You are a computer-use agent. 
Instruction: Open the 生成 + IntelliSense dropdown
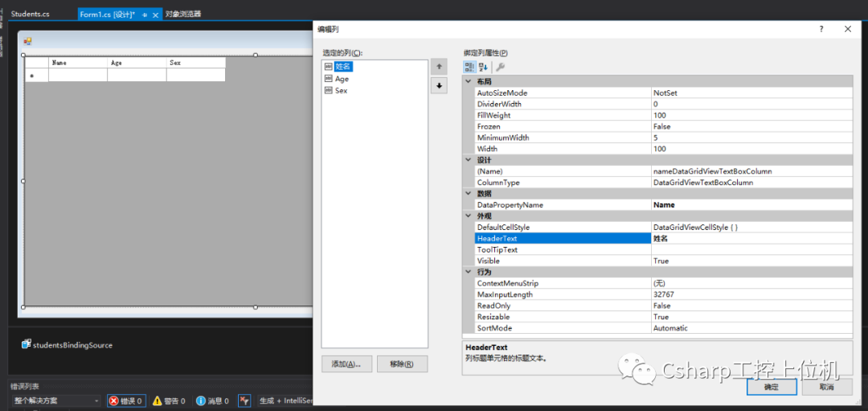(285, 401)
